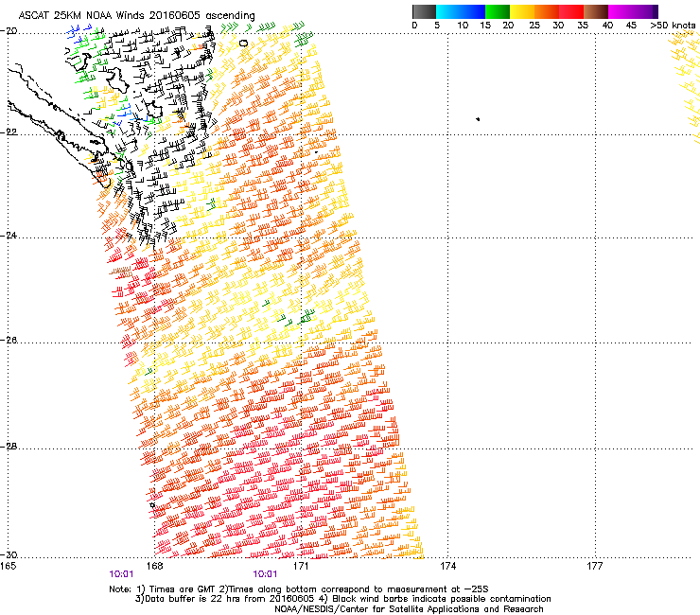Click the longitude label 168

click(154, 567)
